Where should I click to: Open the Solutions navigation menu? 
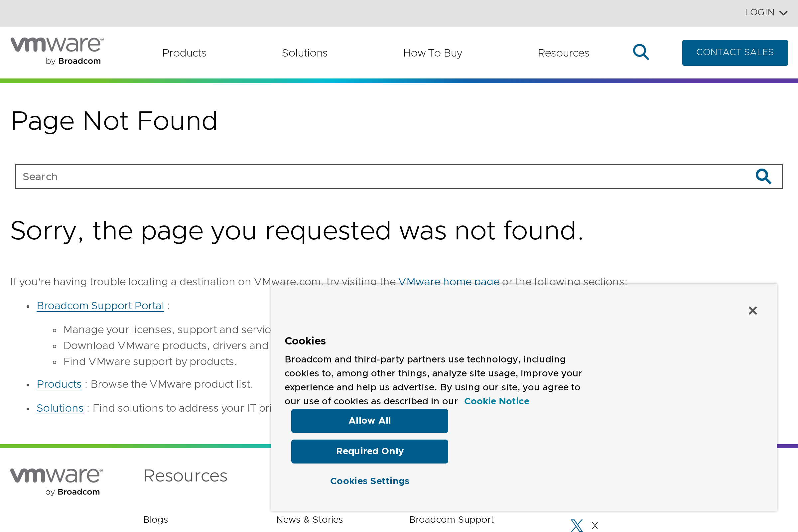304,53
